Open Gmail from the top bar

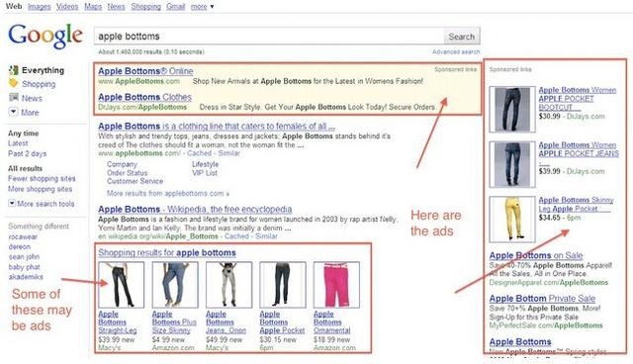(x=176, y=7)
